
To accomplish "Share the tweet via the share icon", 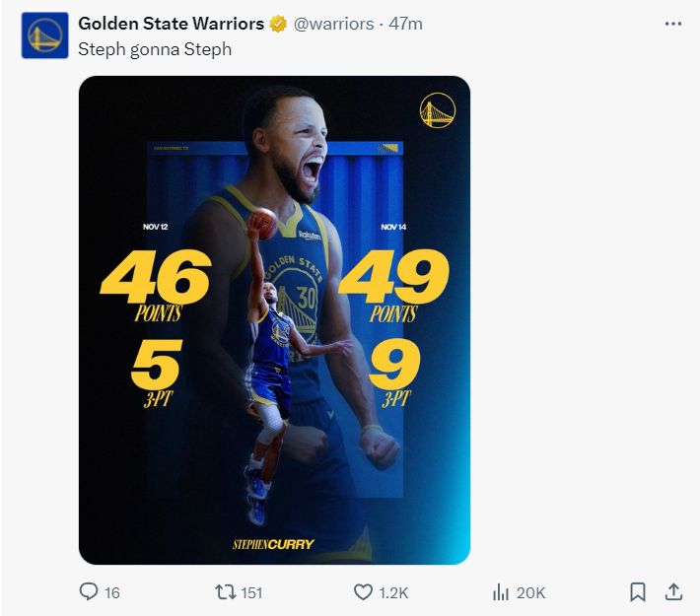I will click(x=673, y=591).
